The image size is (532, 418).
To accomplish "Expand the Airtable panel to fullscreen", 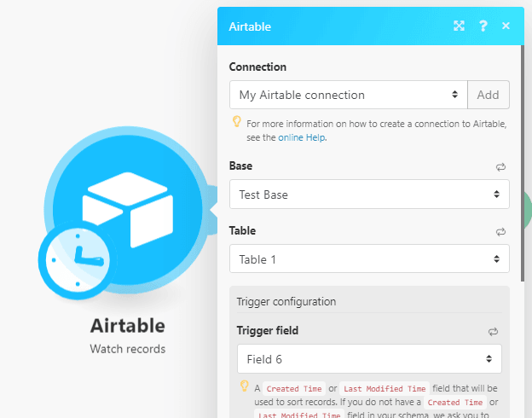I will pos(459,26).
